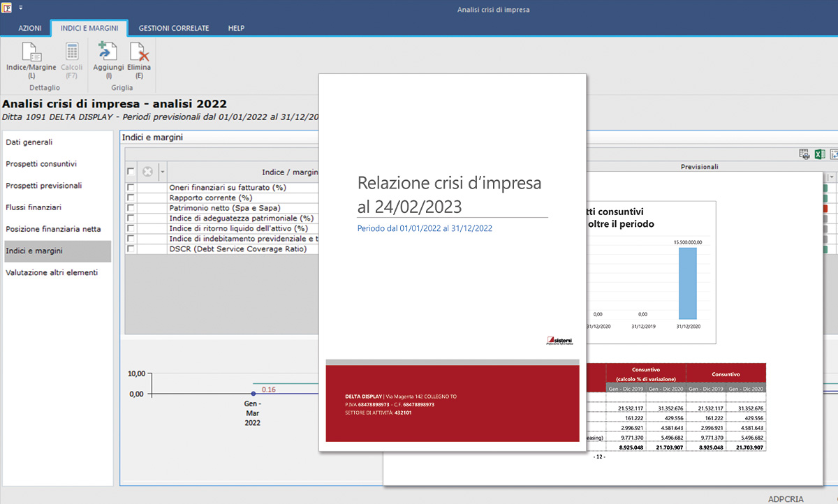Open the column dropdown under Previsionali header
838x504 pixels.
point(832,177)
